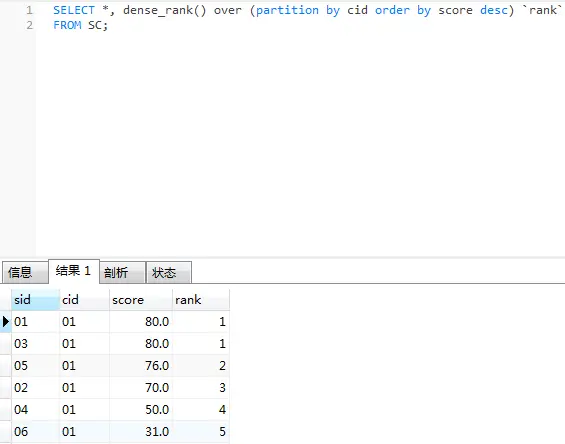Screen dimensions: 565x444
Task: Click line number 2 in the gutter
Action: pyautogui.click(x=30, y=25)
